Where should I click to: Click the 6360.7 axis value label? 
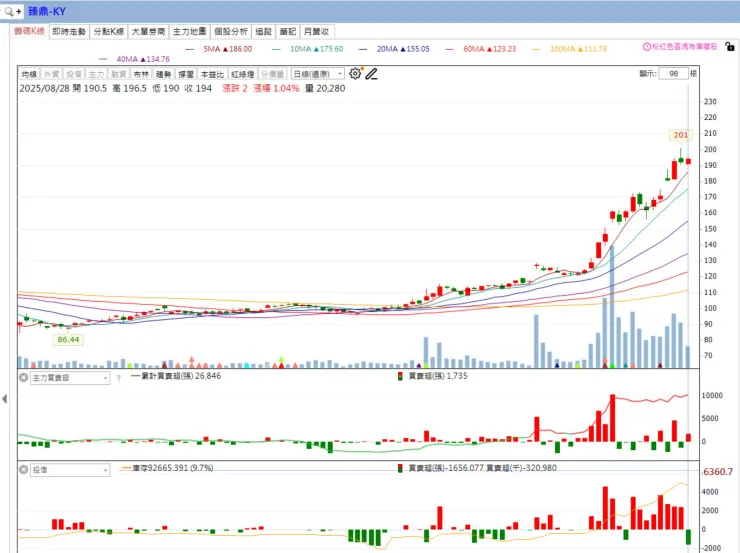tap(717, 472)
